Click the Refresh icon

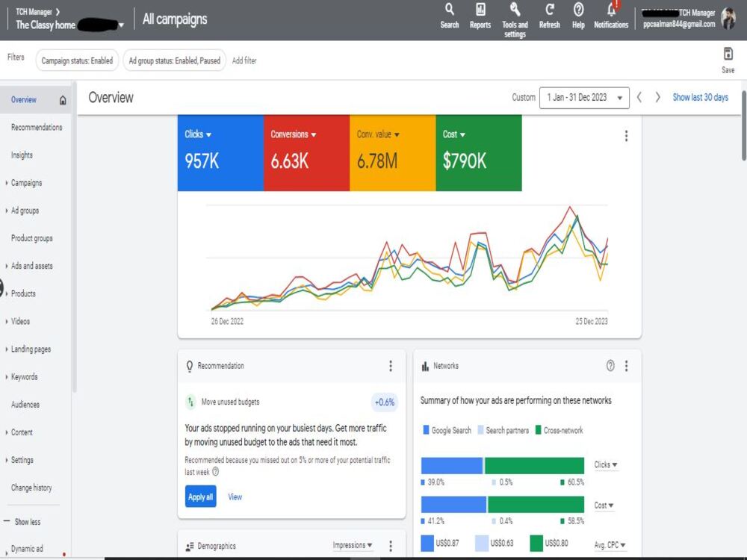[549, 16]
